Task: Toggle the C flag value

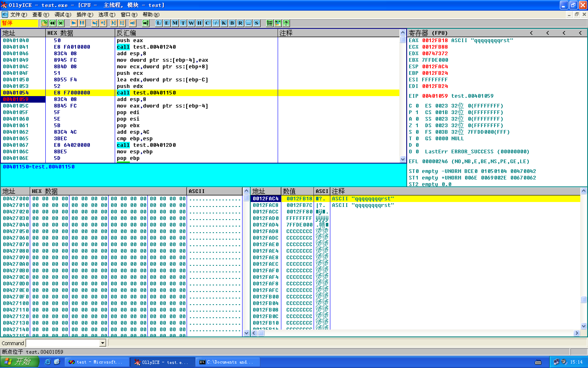Action: point(417,106)
